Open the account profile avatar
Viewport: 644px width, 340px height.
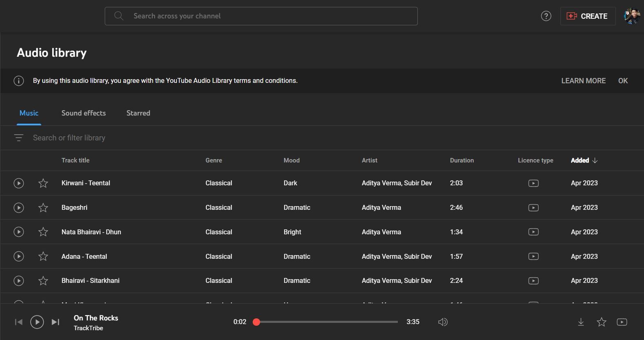pos(632,16)
